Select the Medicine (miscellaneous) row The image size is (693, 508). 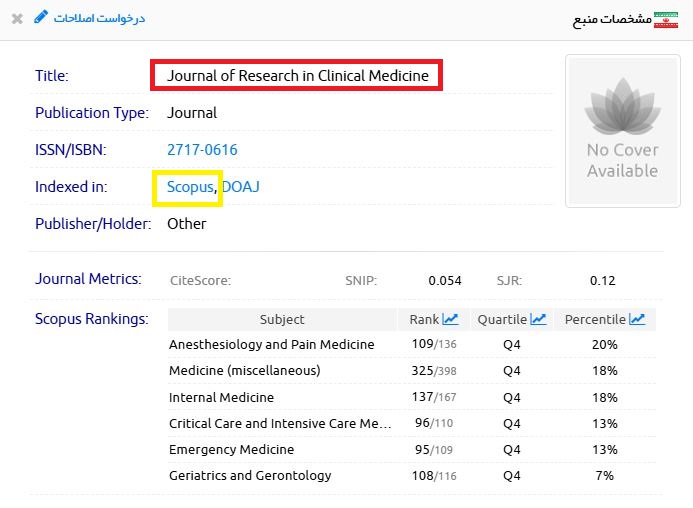coord(244,370)
